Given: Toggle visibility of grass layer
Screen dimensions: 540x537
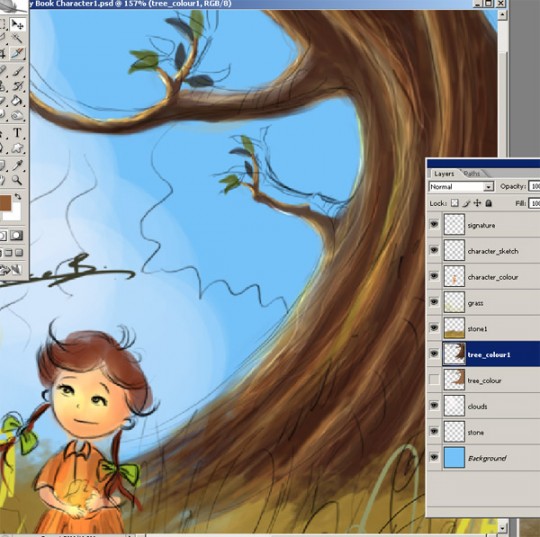Looking at the screenshot, I should coord(434,302).
